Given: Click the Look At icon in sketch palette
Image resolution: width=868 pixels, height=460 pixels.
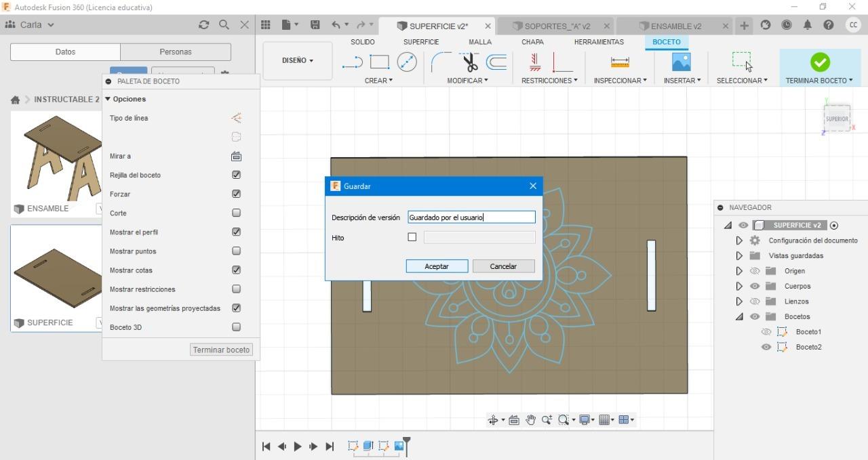Looking at the screenshot, I should point(236,156).
